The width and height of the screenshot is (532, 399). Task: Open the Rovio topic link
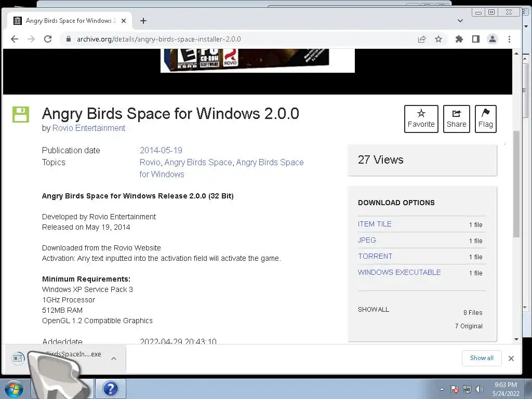coord(150,162)
